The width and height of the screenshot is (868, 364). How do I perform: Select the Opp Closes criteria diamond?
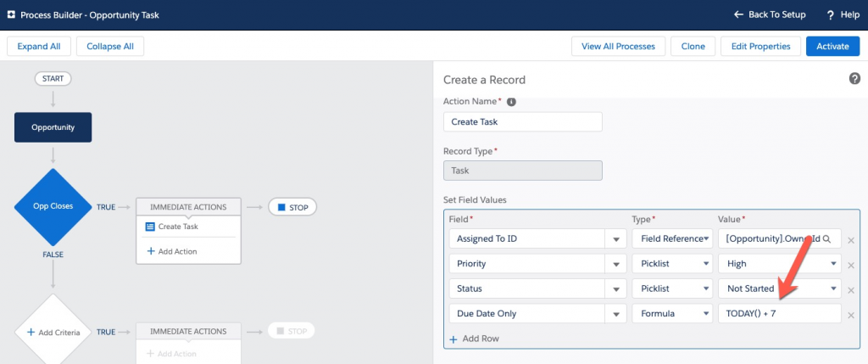pyautogui.click(x=53, y=206)
